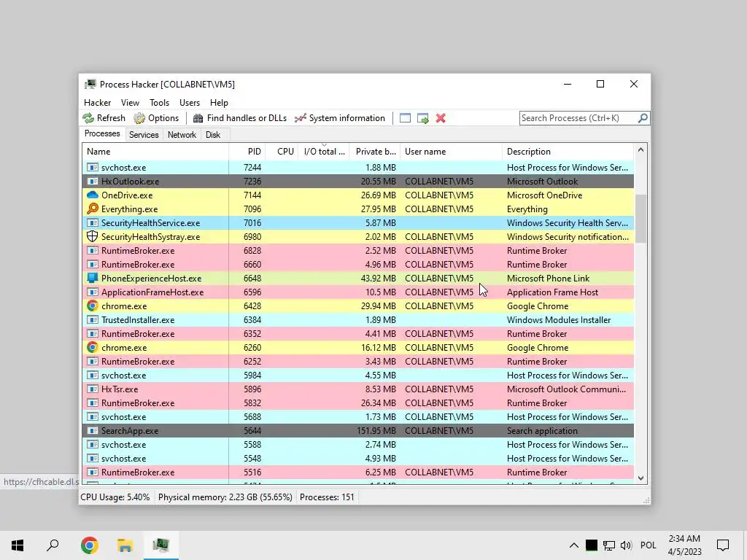747x560 pixels.
Task: Sort by the CPU column header
Action: pos(282,152)
